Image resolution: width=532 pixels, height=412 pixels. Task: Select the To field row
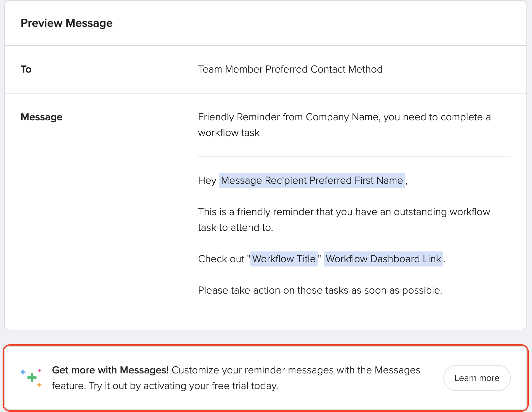tap(26, 69)
